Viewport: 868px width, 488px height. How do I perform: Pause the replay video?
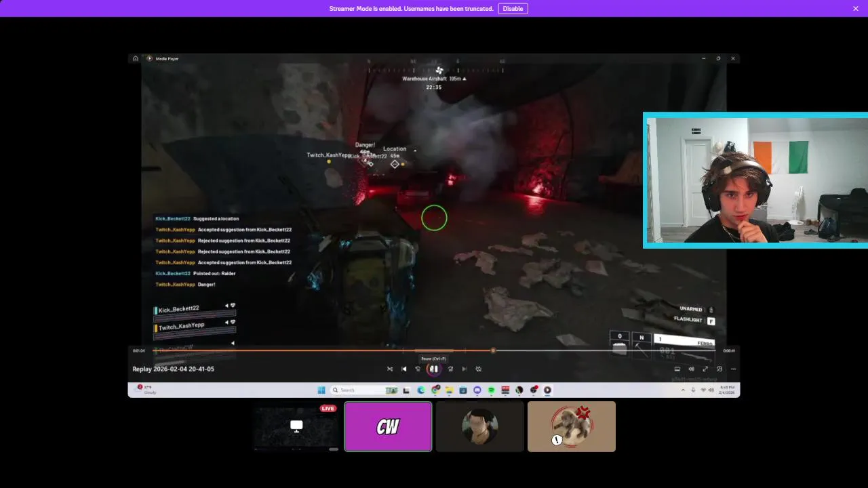click(x=433, y=369)
